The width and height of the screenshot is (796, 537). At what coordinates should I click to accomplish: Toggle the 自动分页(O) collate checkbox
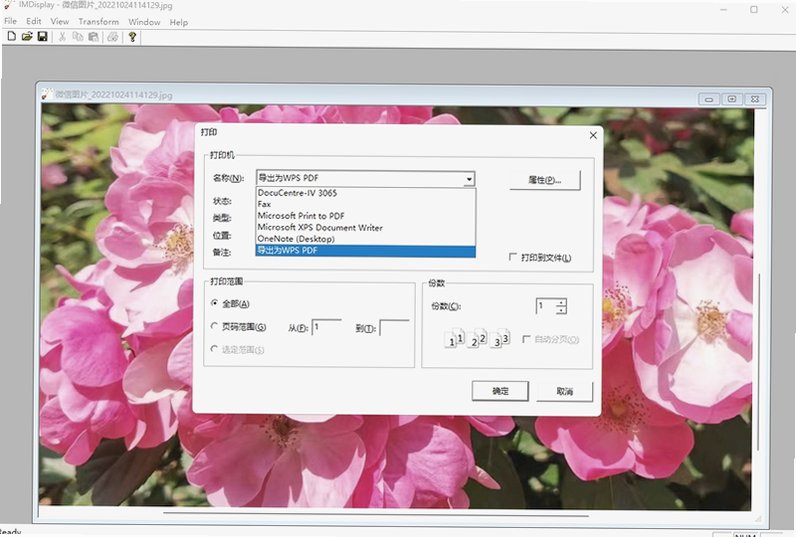coord(526,339)
